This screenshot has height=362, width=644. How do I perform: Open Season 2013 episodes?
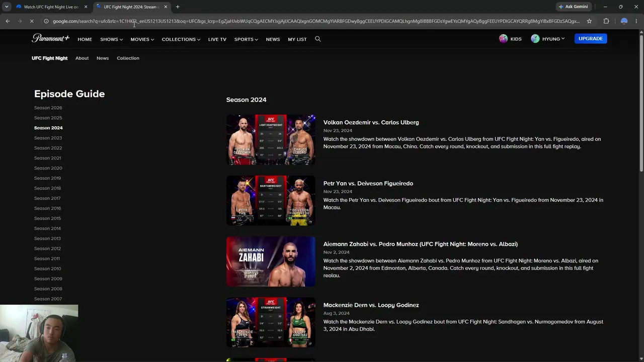point(48,238)
